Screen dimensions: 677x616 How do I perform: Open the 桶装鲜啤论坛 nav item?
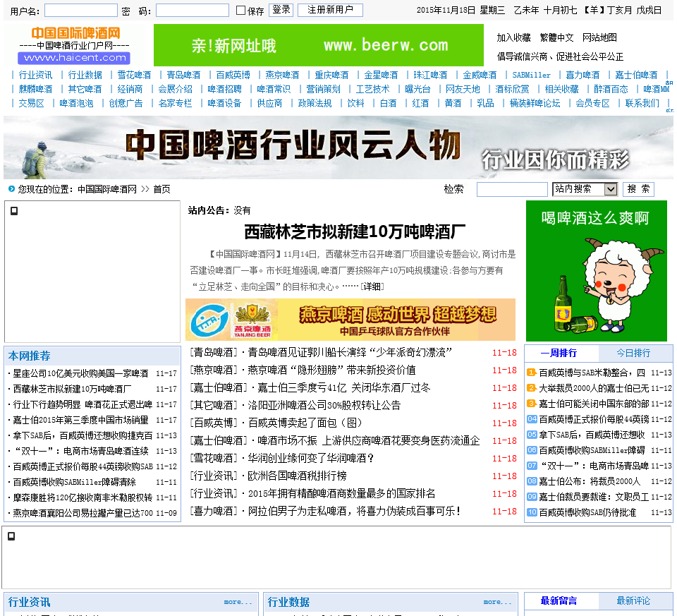point(535,103)
